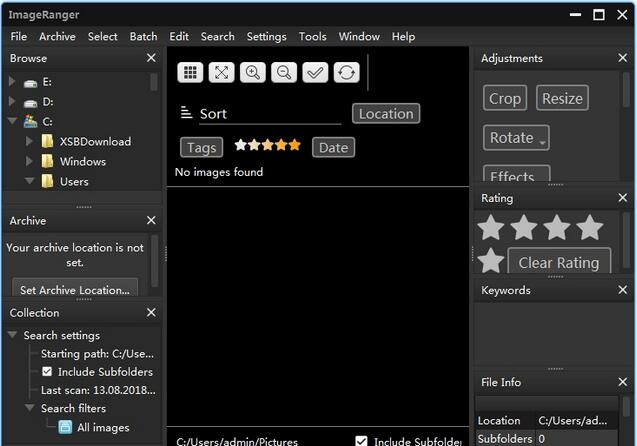Open the Rotate dropdown button
Screen dimensions: 637x446
(516, 138)
